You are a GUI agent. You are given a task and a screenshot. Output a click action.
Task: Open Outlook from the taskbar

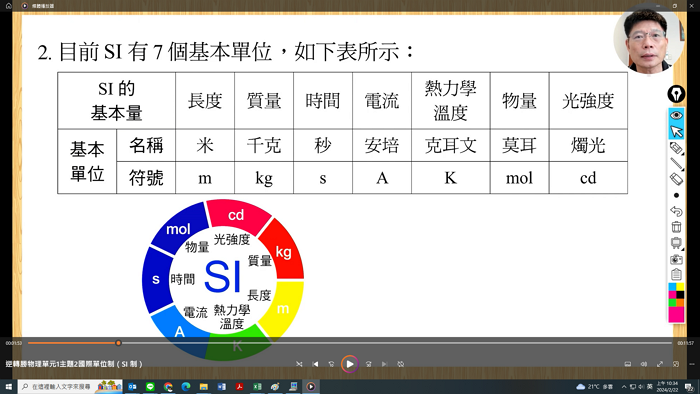pyautogui.click(x=133, y=386)
